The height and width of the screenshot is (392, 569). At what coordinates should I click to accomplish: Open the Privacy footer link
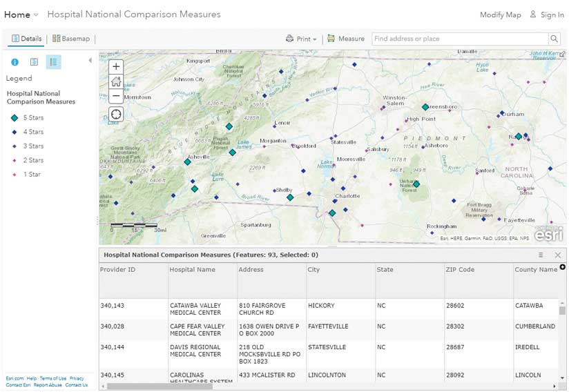(x=77, y=378)
